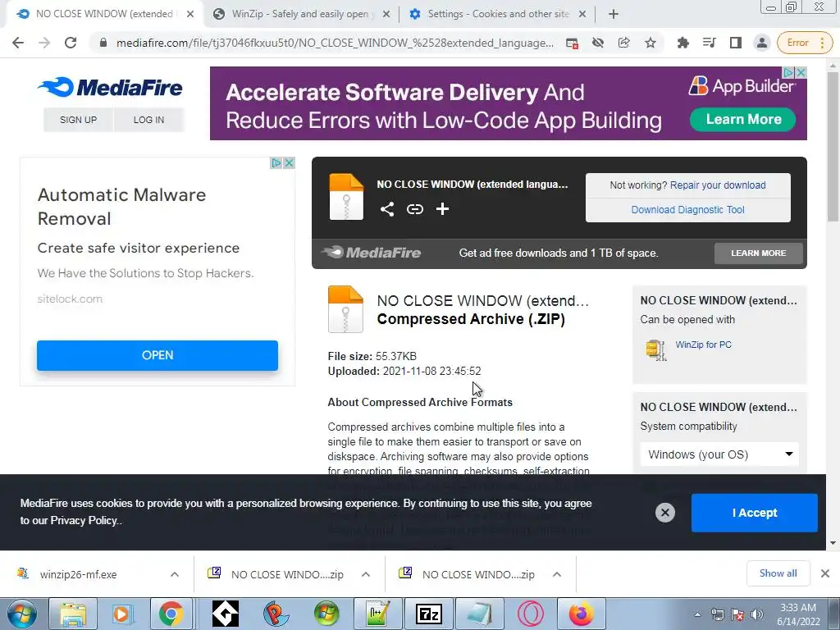Expand options arrow for second NO CLOSE WINDO zip
Viewport: 840px width, 630px height.
557,574
